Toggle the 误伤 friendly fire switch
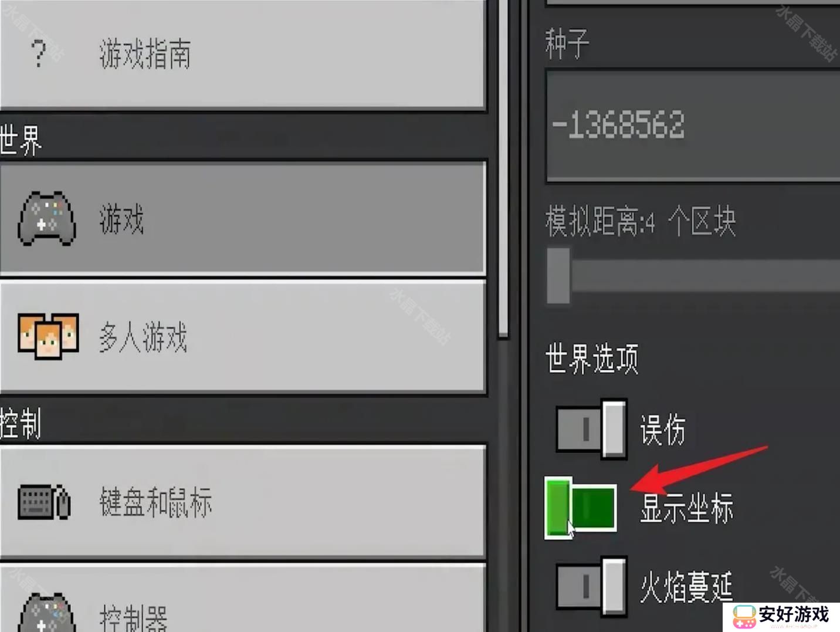The width and height of the screenshot is (840, 632). coord(592,430)
